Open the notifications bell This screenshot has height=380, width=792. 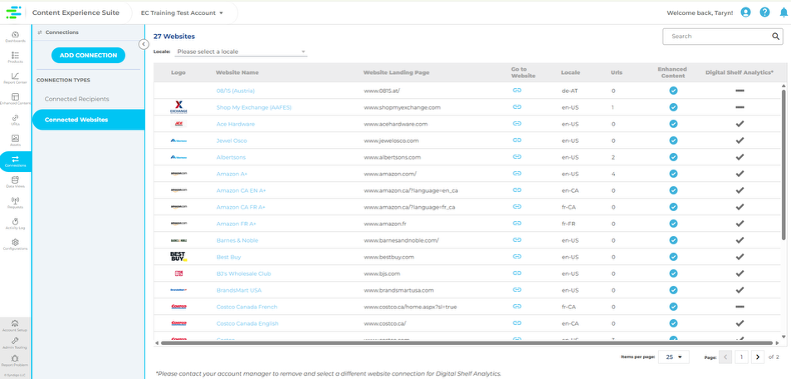(783, 13)
